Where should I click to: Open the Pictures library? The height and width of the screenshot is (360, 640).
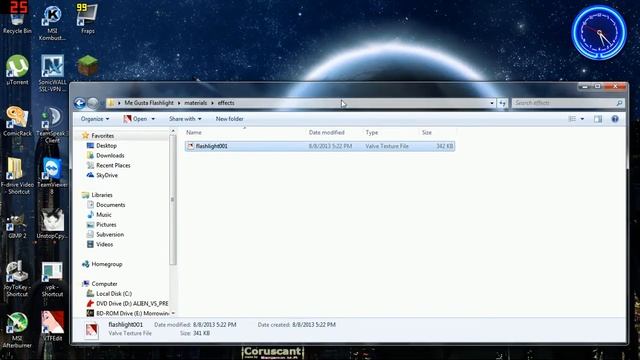coord(106,224)
